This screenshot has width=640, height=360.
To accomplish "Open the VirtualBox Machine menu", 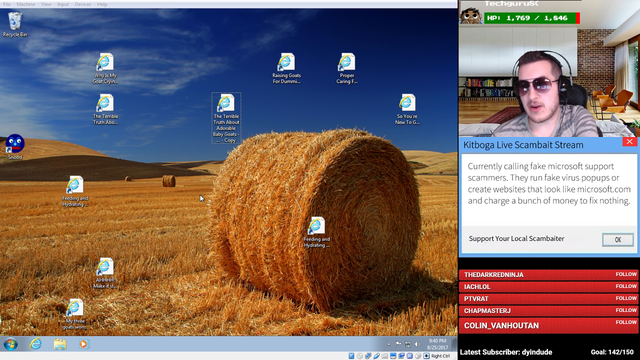I will tap(25, 4).
